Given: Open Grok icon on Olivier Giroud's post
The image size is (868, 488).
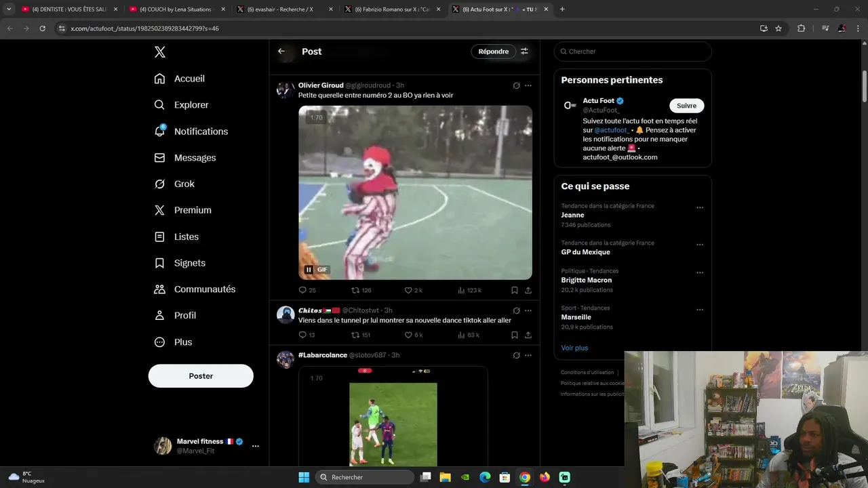Looking at the screenshot, I should [x=516, y=86].
